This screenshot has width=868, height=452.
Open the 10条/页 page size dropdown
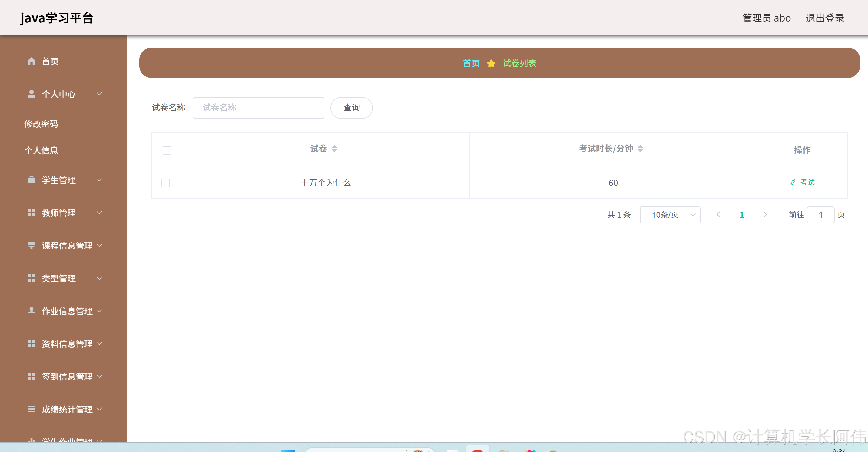[670, 215]
